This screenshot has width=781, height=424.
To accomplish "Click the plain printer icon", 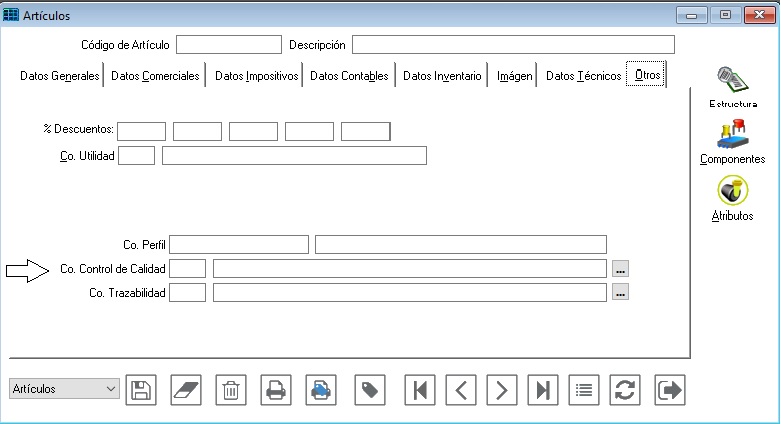I will coord(276,390).
